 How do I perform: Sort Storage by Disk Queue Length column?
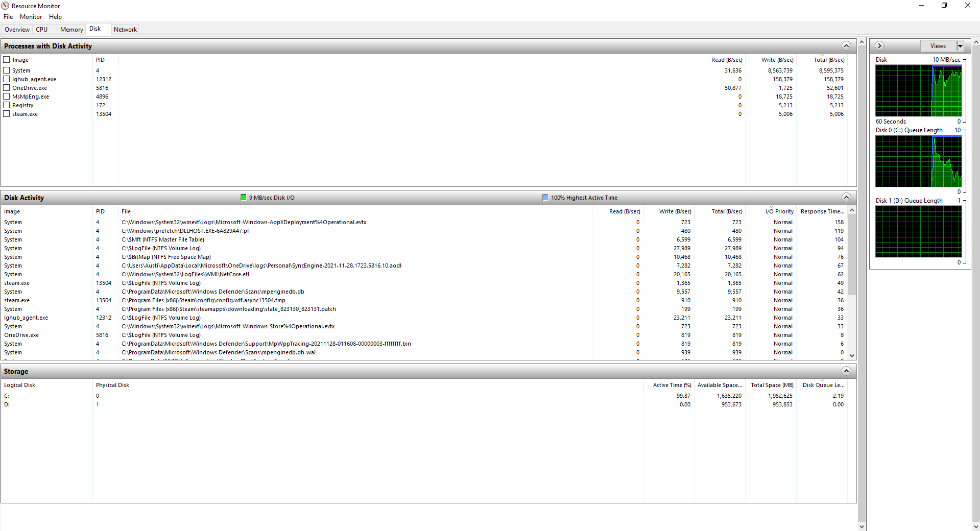pos(822,385)
